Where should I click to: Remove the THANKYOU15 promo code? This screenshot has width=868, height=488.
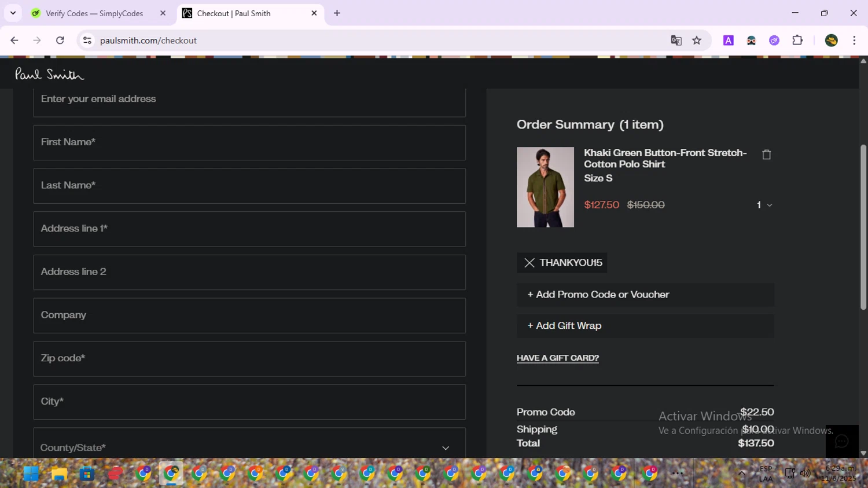pos(529,263)
